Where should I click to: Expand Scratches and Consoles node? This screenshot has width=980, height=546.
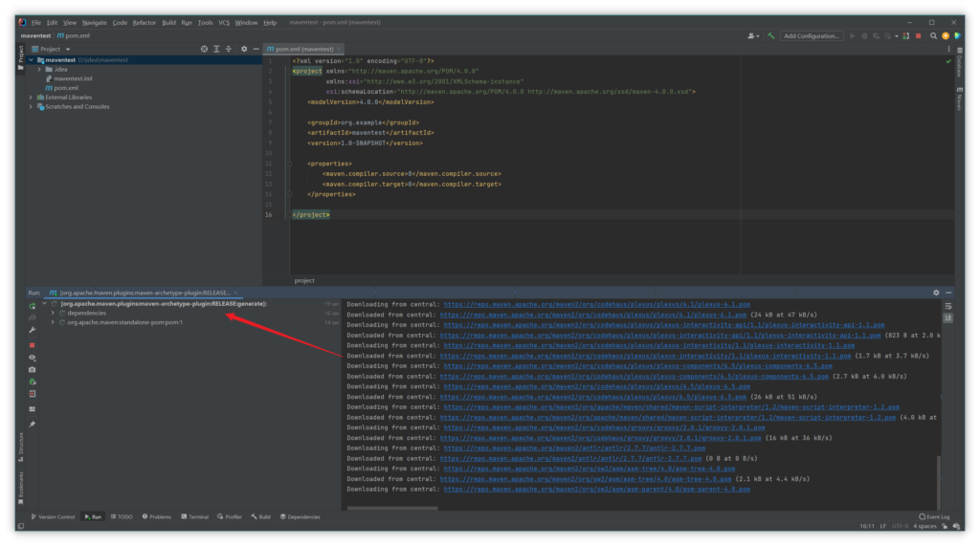[32, 107]
